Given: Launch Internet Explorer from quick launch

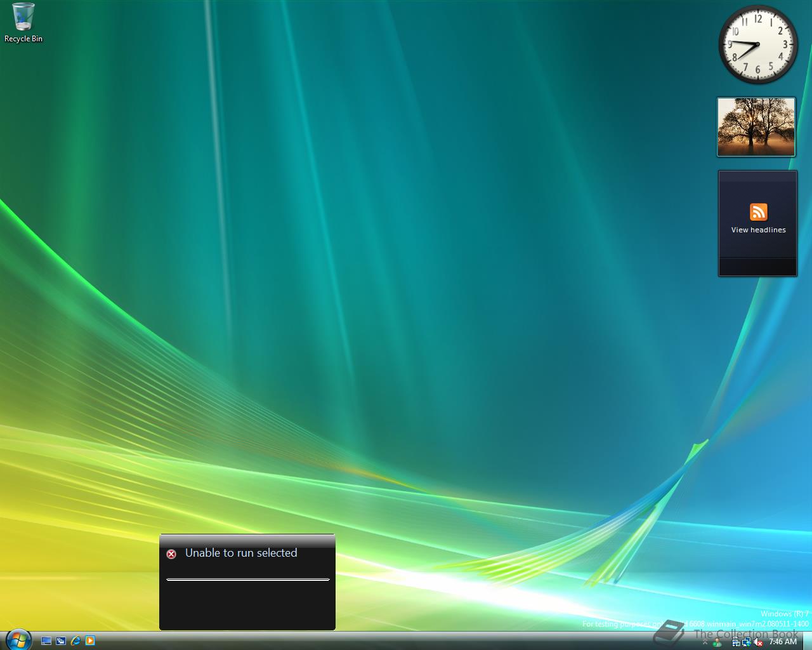Looking at the screenshot, I should pos(75,641).
